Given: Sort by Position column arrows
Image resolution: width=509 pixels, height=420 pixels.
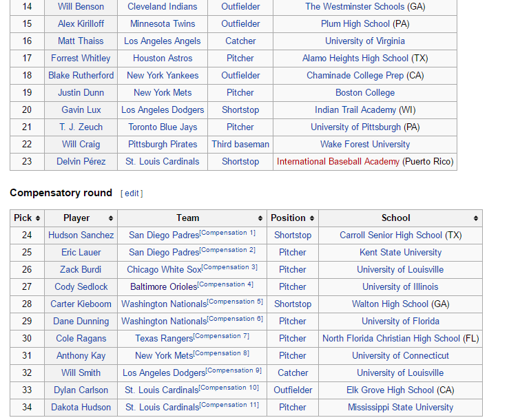Looking at the screenshot, I should [x=311, y=218].
